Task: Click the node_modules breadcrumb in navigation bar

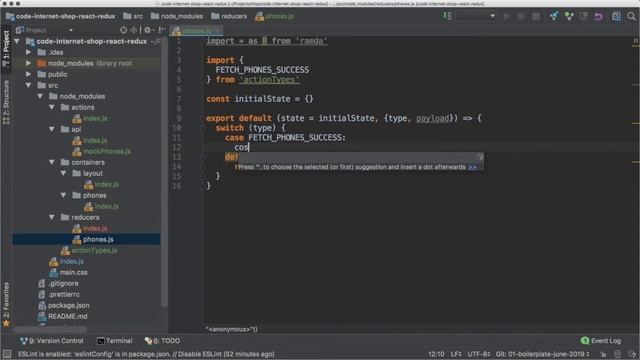Action: (x=177, y=16)
